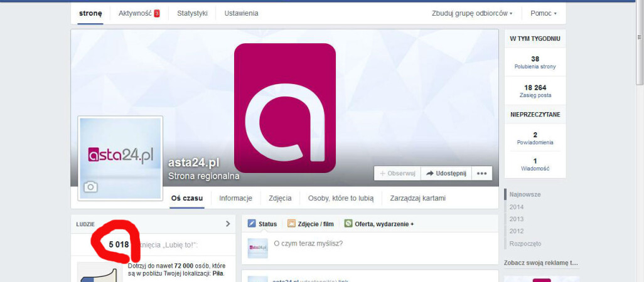Jump to 2014 in timeline

[517, 207]
